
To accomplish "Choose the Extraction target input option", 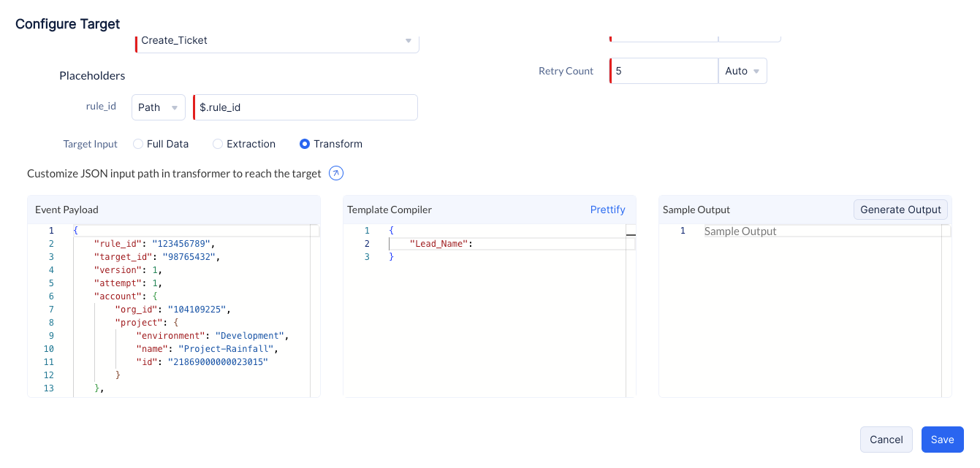I will [218, 144].
